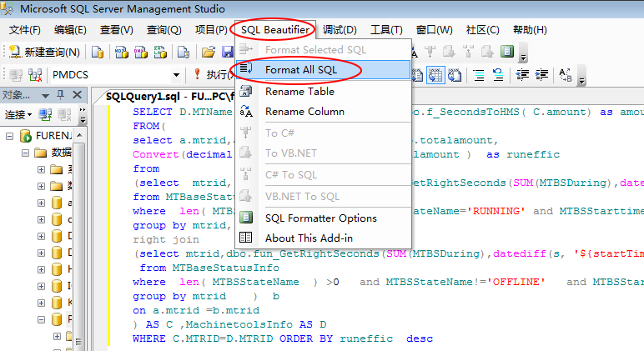Screen dimensions: 644x351
Task: Toggle the results to grid icon
Action: 435,75
